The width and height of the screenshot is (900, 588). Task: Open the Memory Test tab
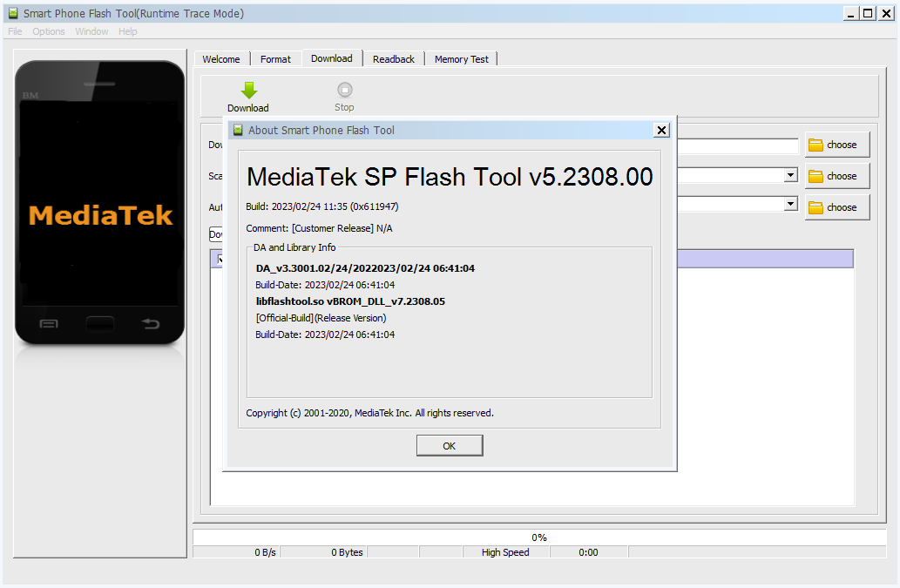pyautogui.click(x=462, y=59)
